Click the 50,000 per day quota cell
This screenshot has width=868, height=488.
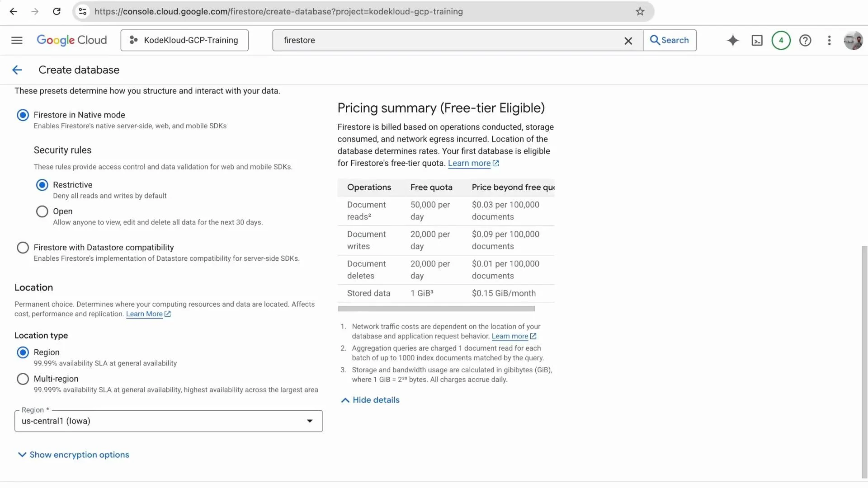tap(430, 211)
